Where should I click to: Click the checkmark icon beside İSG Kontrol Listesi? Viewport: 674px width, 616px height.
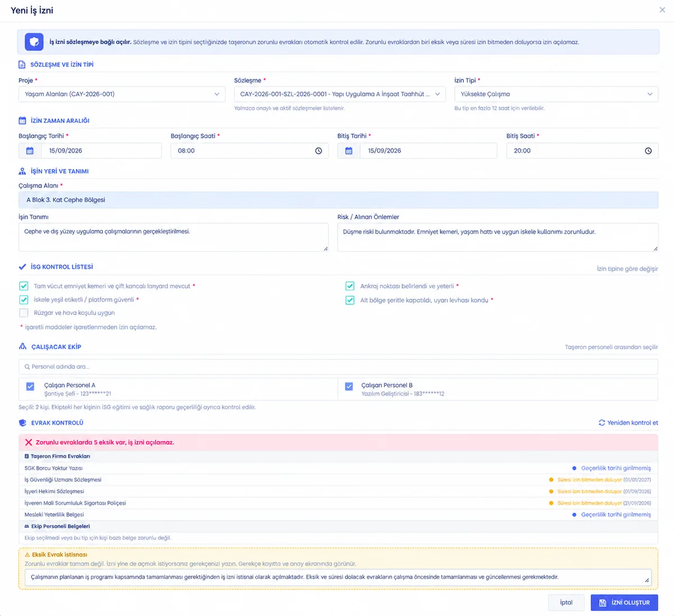(x=22, y=267)
